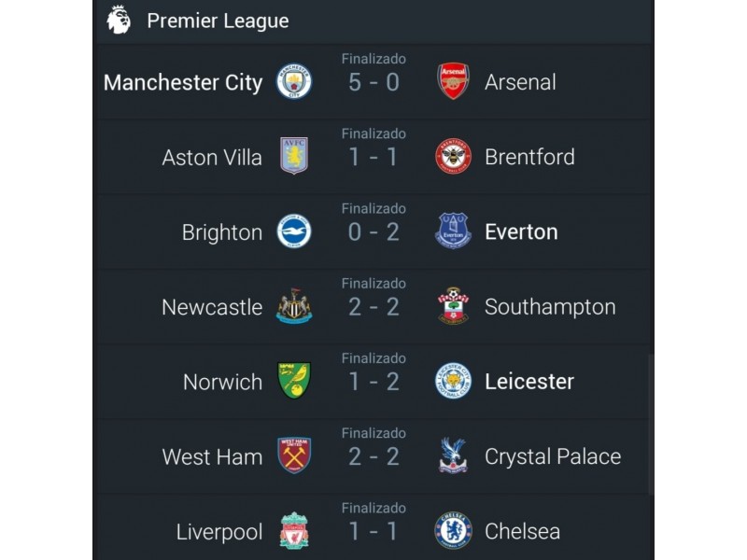Open the Manchester City club crest

point(294,81)
